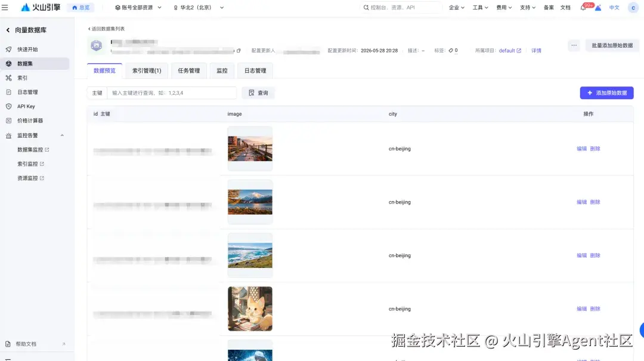
Task: Switch language via 中文
Action: (614, 7)
